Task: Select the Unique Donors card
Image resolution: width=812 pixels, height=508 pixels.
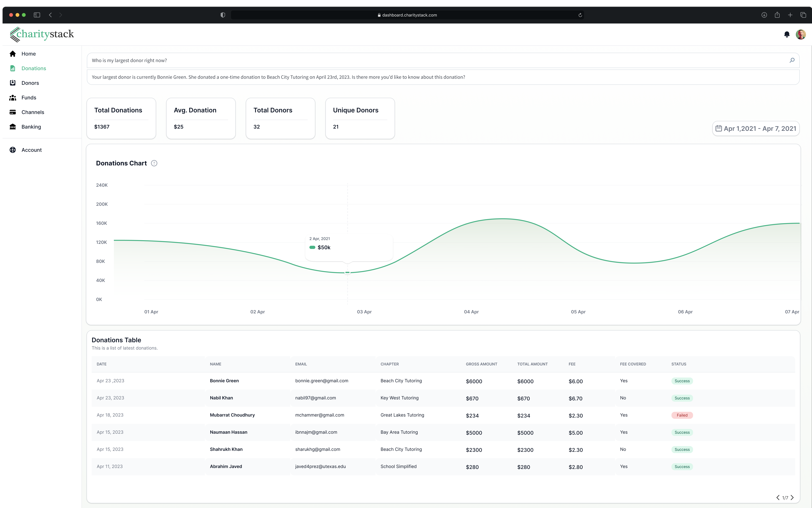Action: (360, 118)
